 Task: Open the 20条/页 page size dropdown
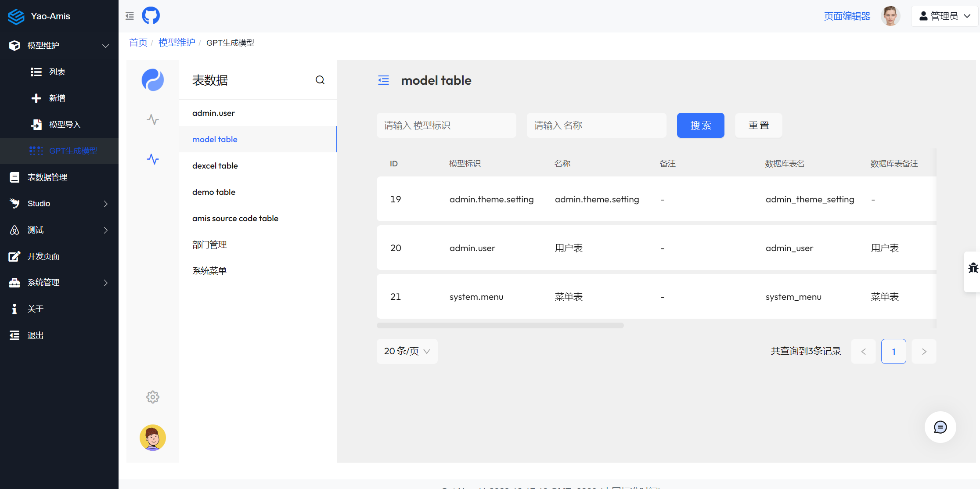point(407,351)
